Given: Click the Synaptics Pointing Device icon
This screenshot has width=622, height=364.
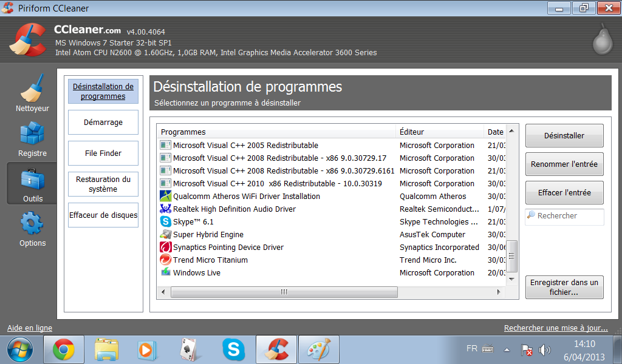Looking at the screenshot, I should coord(165,247).
